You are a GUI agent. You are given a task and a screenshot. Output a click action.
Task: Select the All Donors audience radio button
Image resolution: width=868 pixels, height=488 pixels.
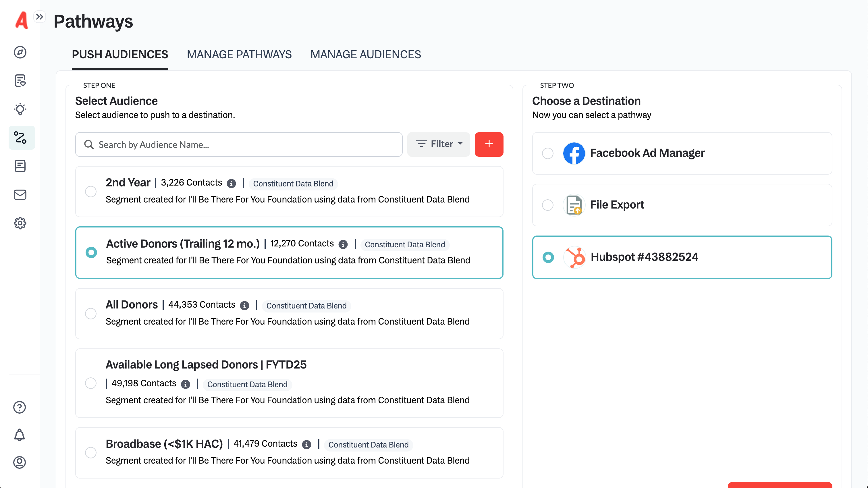pyautogui.click(x=91, y=313)
